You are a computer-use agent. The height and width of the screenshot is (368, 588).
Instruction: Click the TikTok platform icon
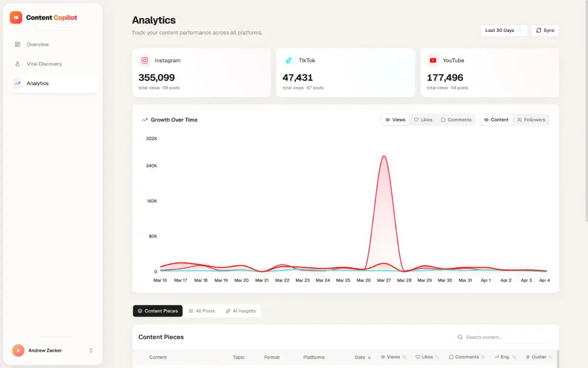click(x=289, y=60)
